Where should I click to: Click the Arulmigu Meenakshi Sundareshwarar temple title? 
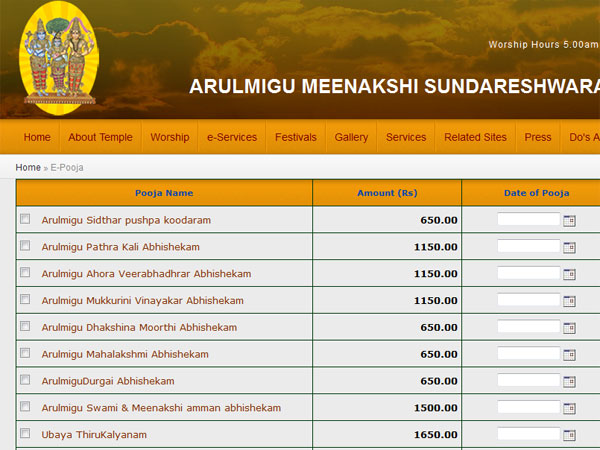394,86
